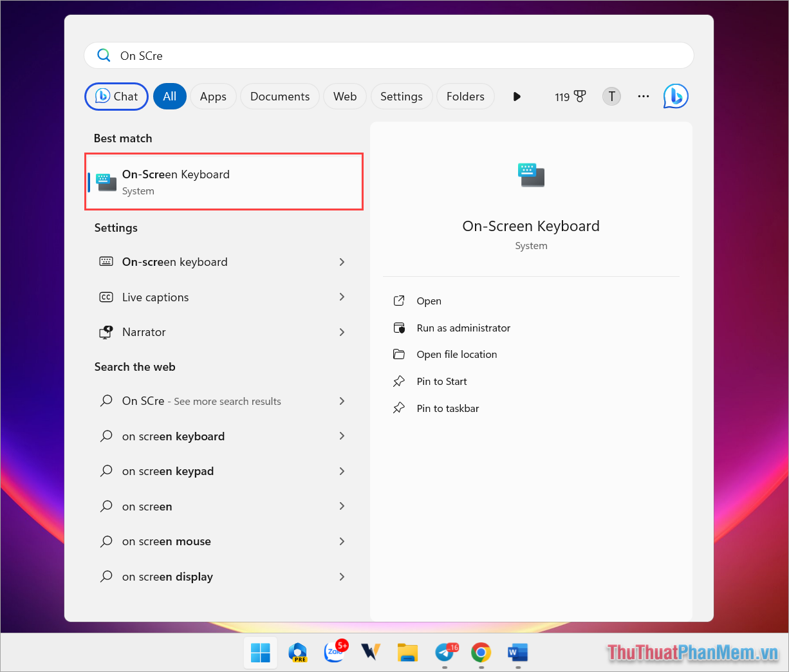Screen dimensions: 789x672
Task: Open the Bing Chat icon
Action: [675, 96]
